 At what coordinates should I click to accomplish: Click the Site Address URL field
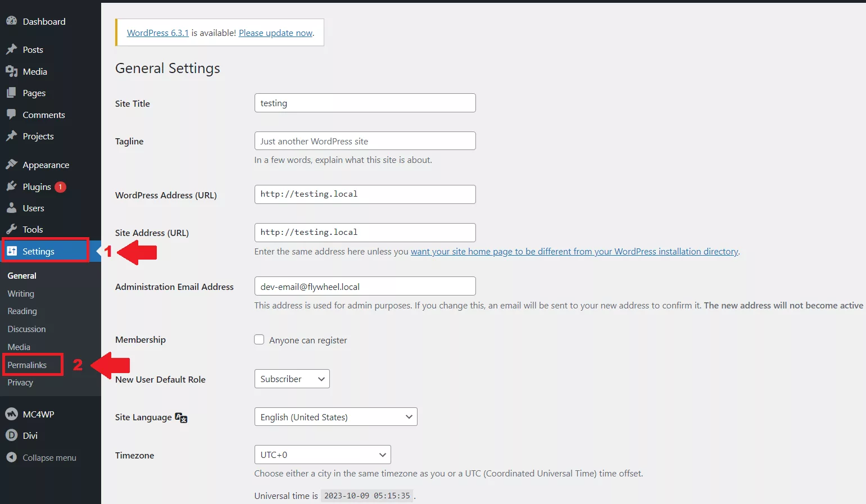click(365, 232)
